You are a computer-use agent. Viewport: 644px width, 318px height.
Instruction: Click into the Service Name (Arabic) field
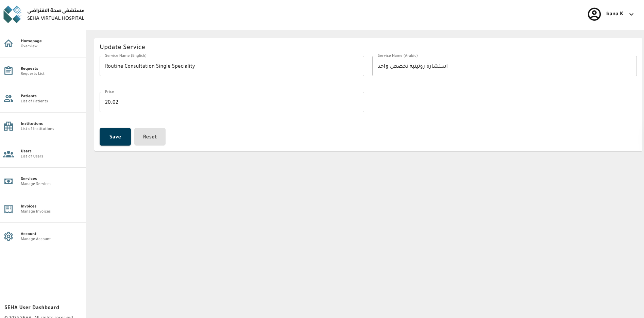pyautogui.click(x=504, y=66)
